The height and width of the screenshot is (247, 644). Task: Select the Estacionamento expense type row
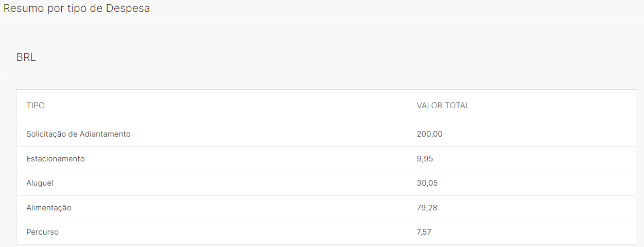(326, 159)
